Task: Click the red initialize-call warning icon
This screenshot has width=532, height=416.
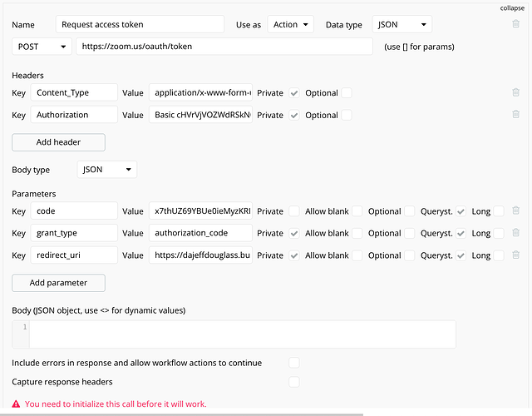Action: [17, 404]
